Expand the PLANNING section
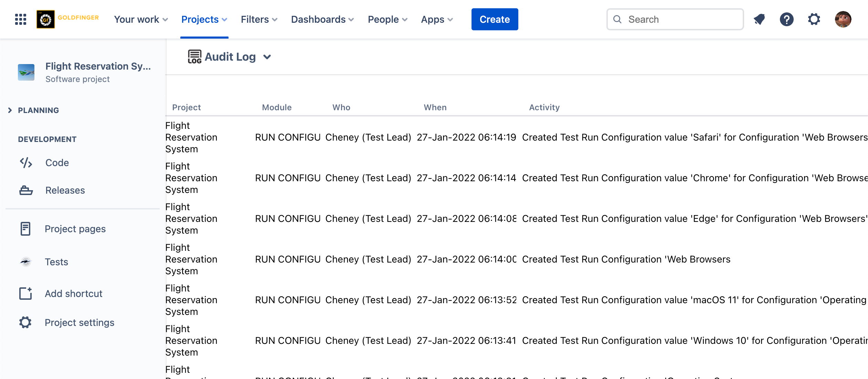 [10, 110]
